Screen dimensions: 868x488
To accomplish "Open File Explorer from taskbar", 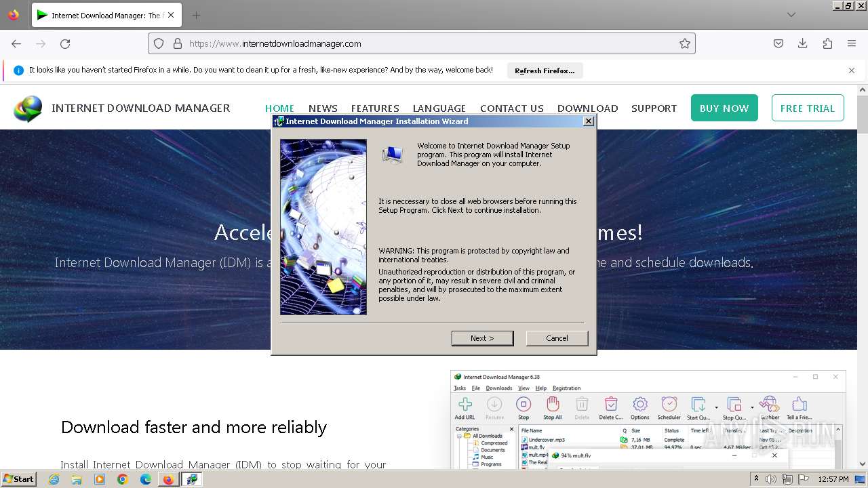I will (77, 479).
